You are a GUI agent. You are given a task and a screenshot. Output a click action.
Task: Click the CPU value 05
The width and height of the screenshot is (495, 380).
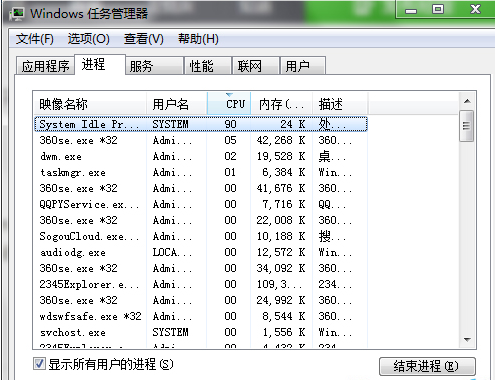230,140
